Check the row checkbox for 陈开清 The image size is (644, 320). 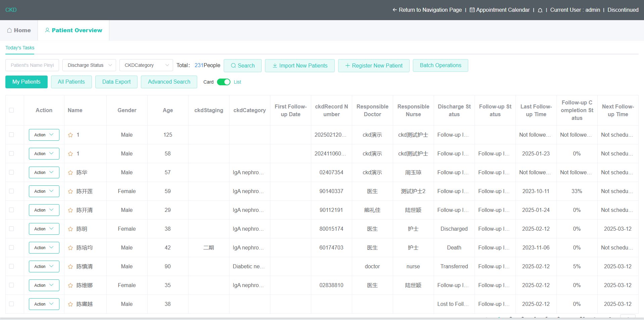point(11,210)
